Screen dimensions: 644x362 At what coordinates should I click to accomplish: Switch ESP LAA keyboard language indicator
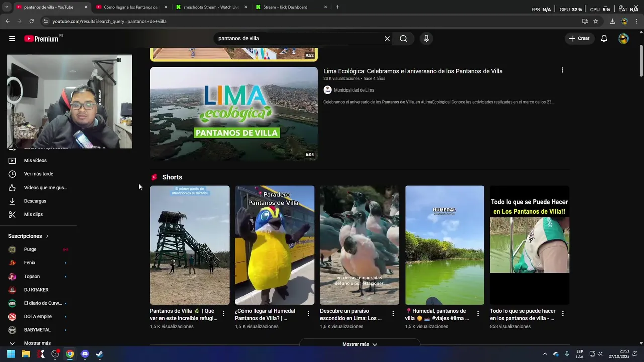[580, 354]
